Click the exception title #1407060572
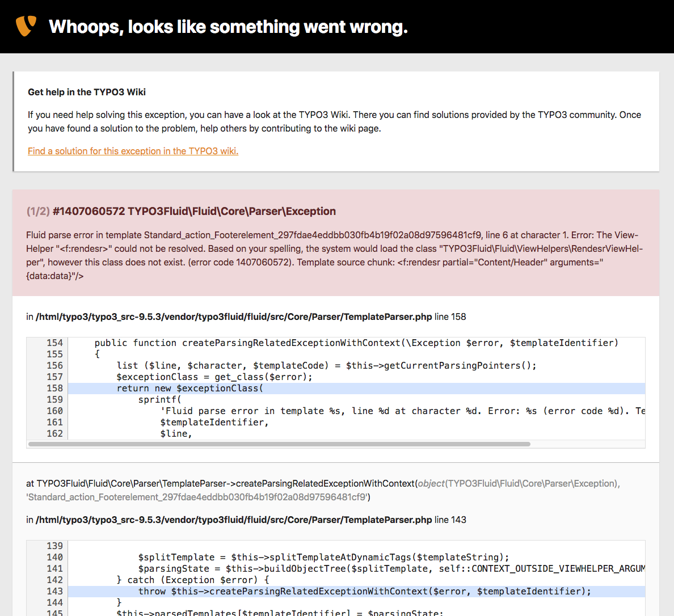 194,211
